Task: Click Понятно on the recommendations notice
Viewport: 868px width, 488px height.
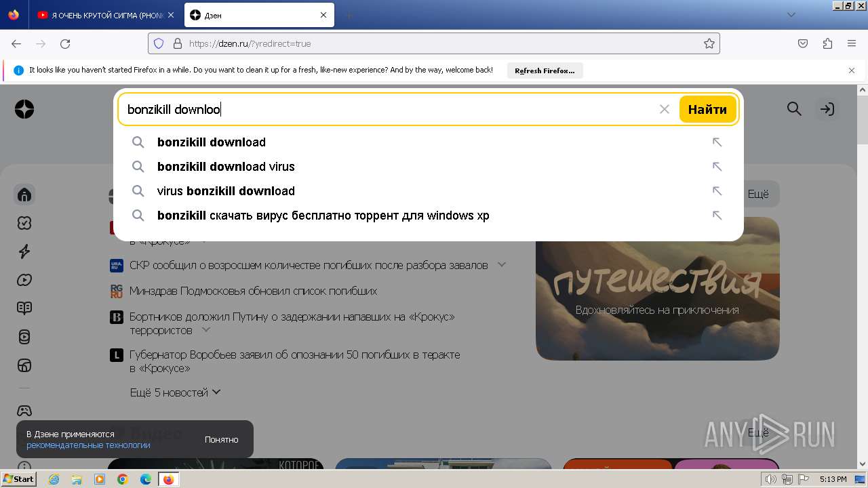Action: 222,439
